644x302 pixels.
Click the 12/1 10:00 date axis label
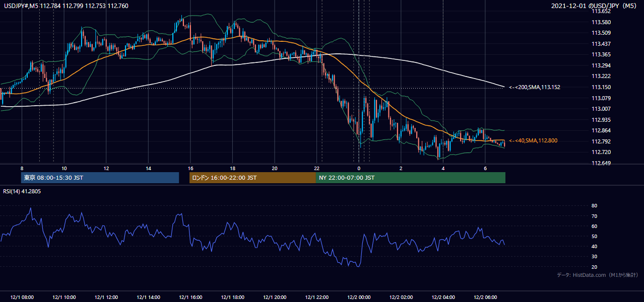click(x=64, y=297)
